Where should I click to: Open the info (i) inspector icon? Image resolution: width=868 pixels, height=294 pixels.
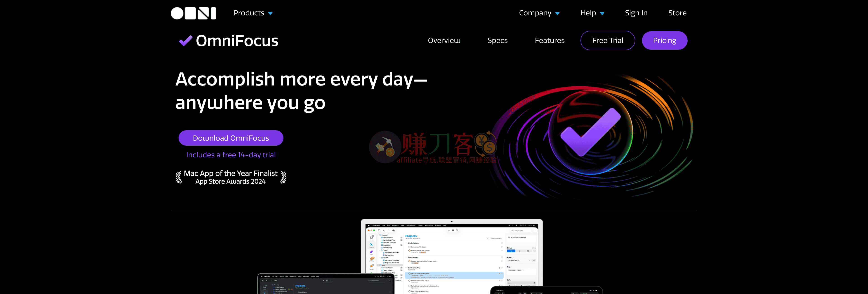[535, 230]
